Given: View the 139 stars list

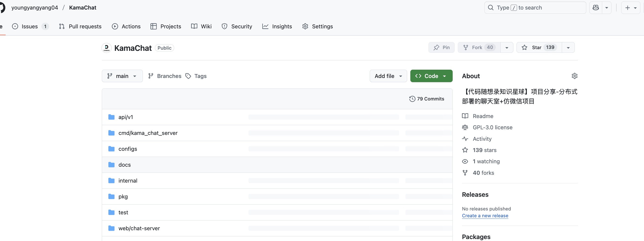Looking at the screenshot, I should [479, 150].
